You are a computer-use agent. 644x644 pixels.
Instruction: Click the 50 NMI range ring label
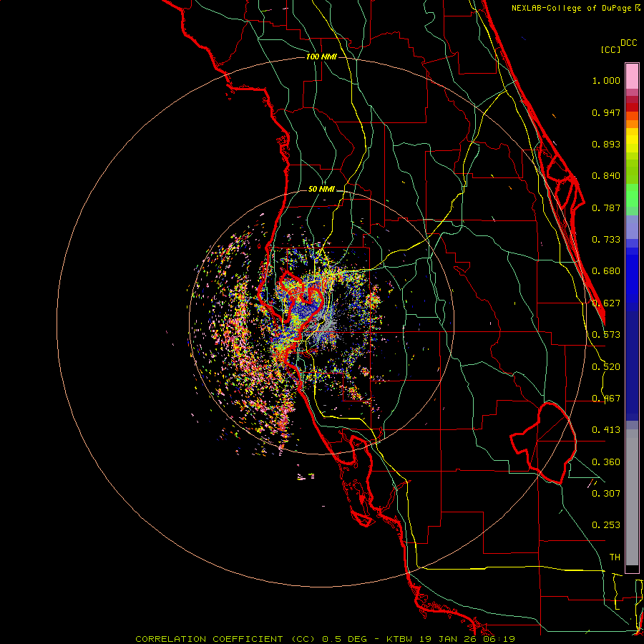pyautogui.click(x=321, y=189)
